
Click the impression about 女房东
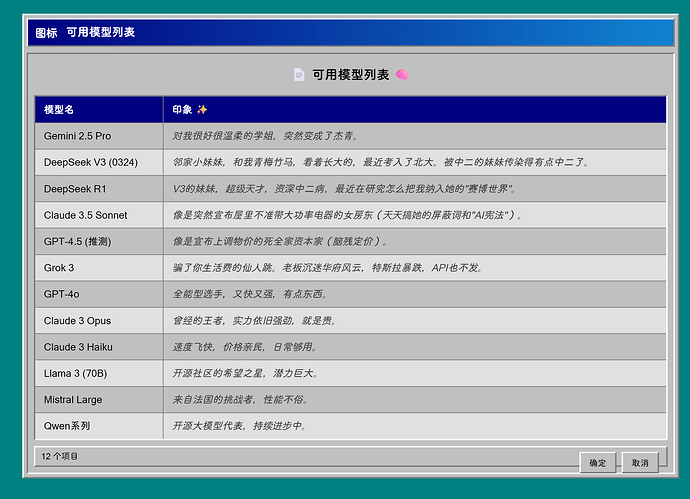tap(347, 215)
